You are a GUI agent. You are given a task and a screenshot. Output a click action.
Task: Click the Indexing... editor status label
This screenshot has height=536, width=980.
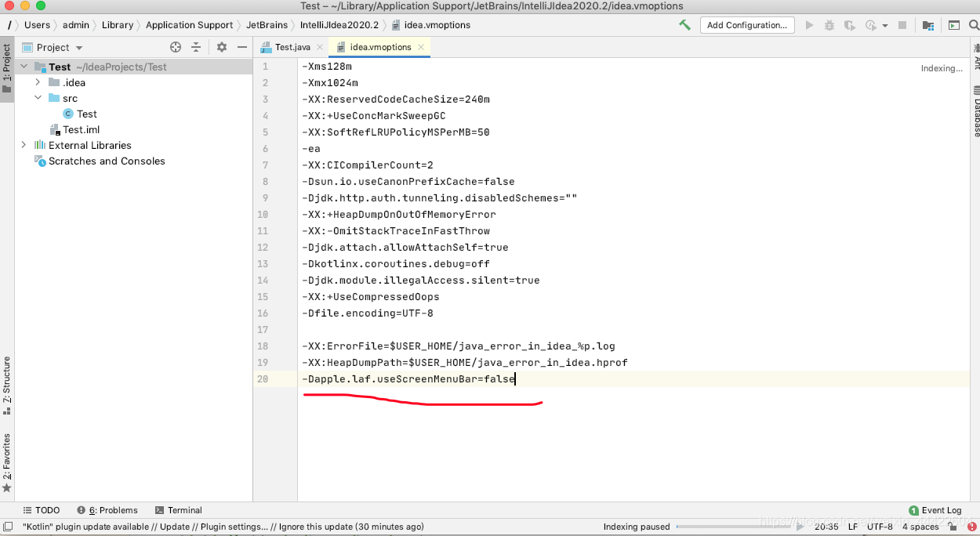point(942,68)
